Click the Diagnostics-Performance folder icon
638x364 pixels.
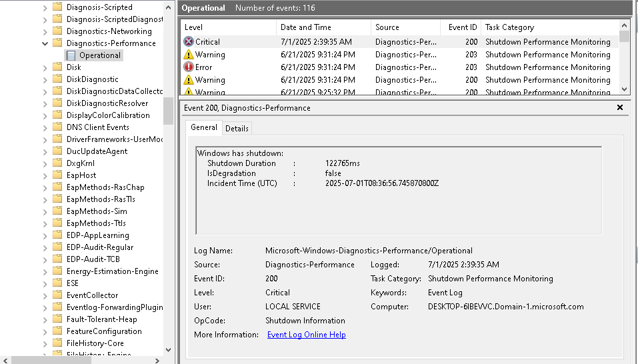pyautogui.click(x=57, y=43)
